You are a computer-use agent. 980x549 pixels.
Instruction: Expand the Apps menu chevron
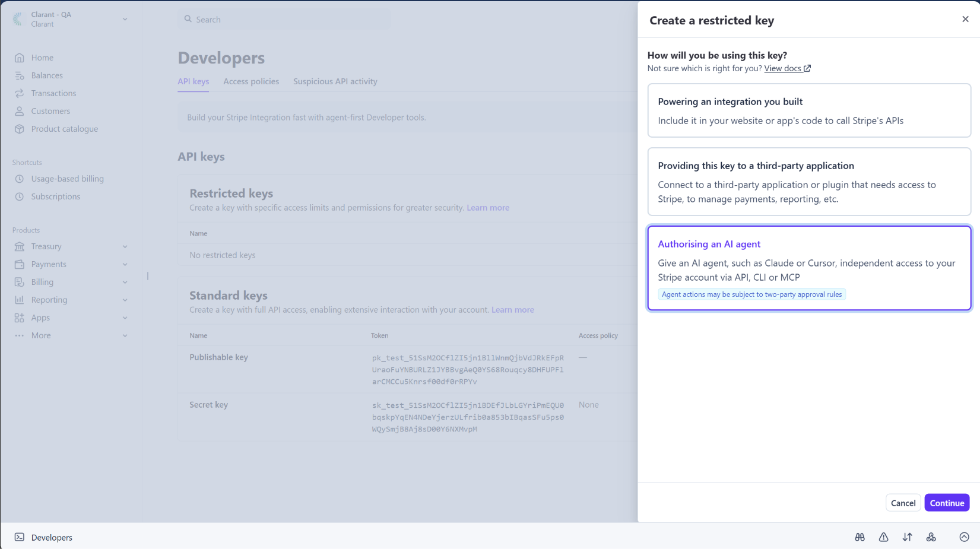click(x=125, y=318)
